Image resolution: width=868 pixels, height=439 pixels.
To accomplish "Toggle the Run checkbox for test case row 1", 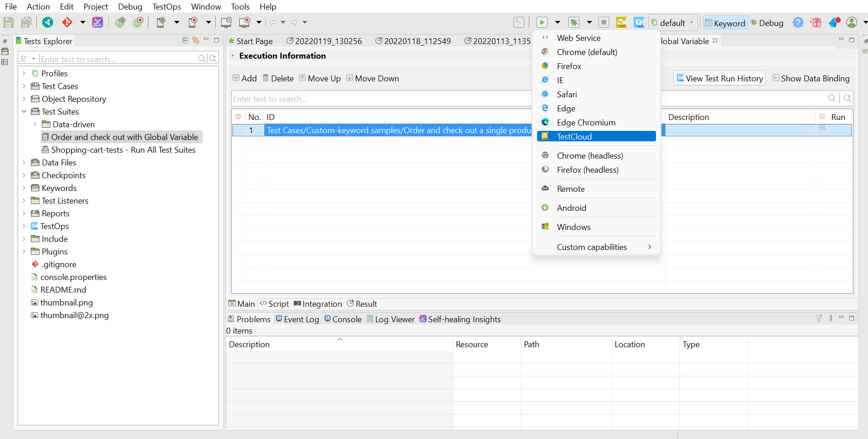I will click(822, 128).
